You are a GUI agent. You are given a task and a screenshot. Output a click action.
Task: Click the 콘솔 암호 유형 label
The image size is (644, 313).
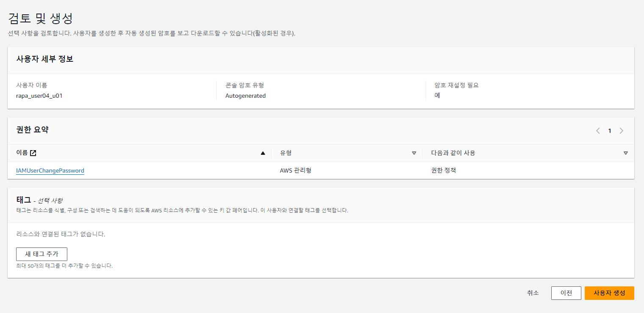[x=245, y=85]
